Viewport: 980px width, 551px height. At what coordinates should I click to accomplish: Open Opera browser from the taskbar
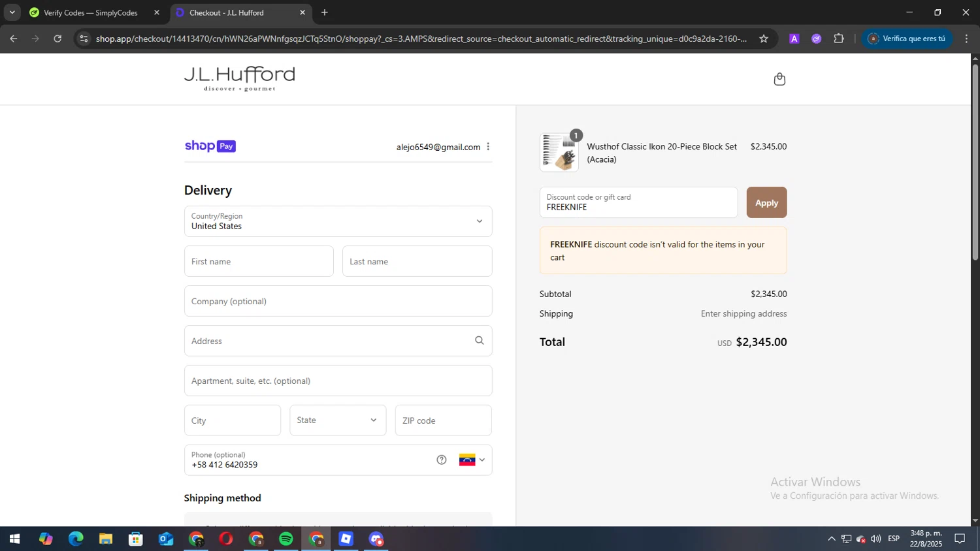point(226,539)
